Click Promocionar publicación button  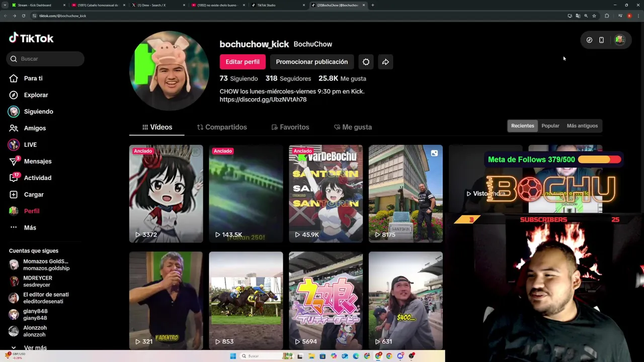tap(311, 62)
